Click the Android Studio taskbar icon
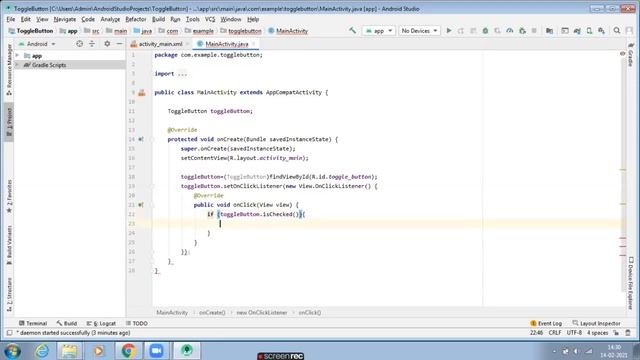 [187, 351]
